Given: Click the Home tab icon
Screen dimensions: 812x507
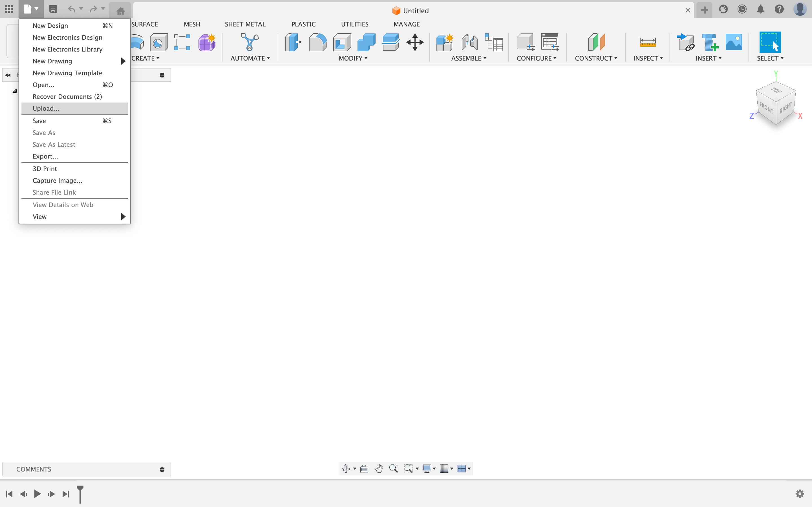Looking at the screenshot, I should pos(120,11).
